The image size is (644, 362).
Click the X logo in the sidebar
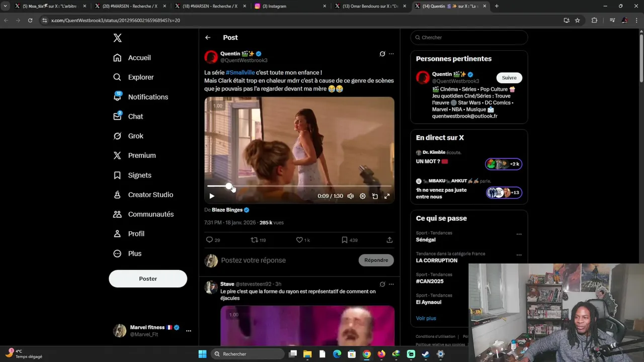click(117, 38)
